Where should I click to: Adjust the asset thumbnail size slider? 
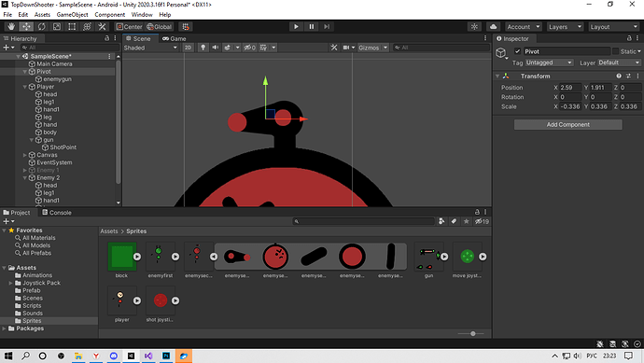[x=472, y=333]
